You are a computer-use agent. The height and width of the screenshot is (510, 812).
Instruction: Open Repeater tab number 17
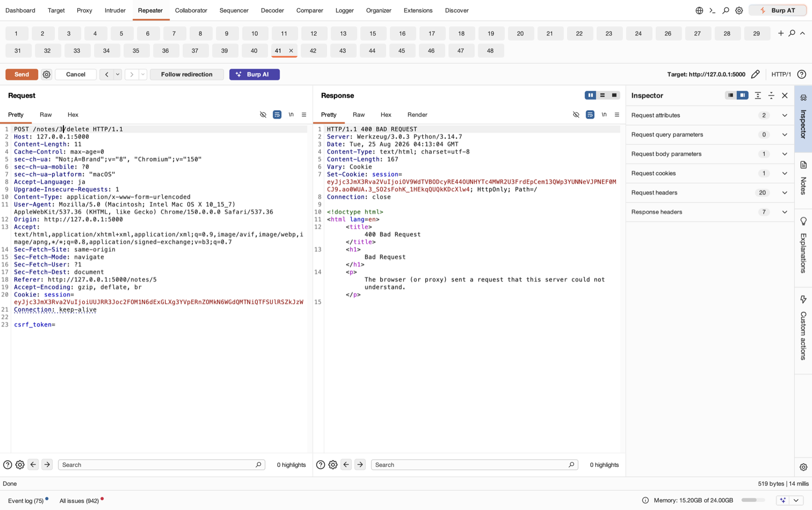coord(431,34)
